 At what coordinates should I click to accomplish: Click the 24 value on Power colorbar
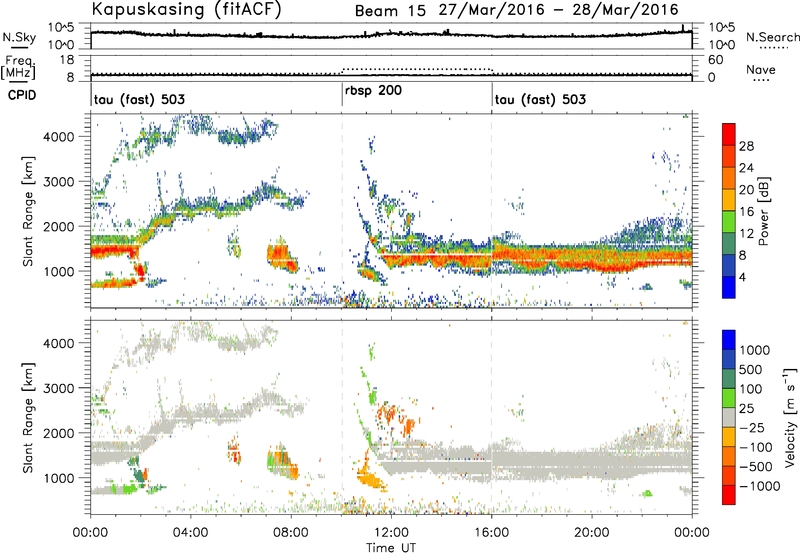pos(746,168)
